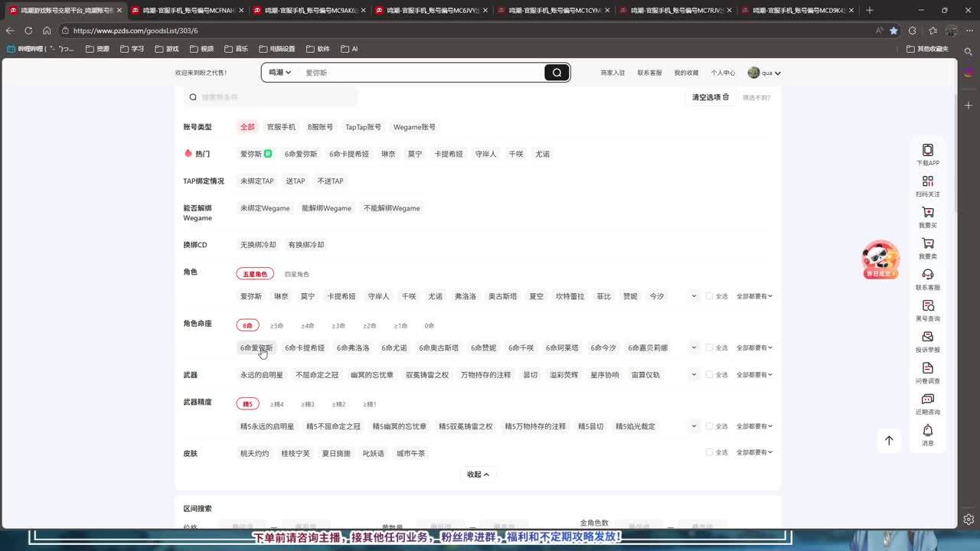Click the magnifier search button
This screenshot has width=980, height=551.
557,73
